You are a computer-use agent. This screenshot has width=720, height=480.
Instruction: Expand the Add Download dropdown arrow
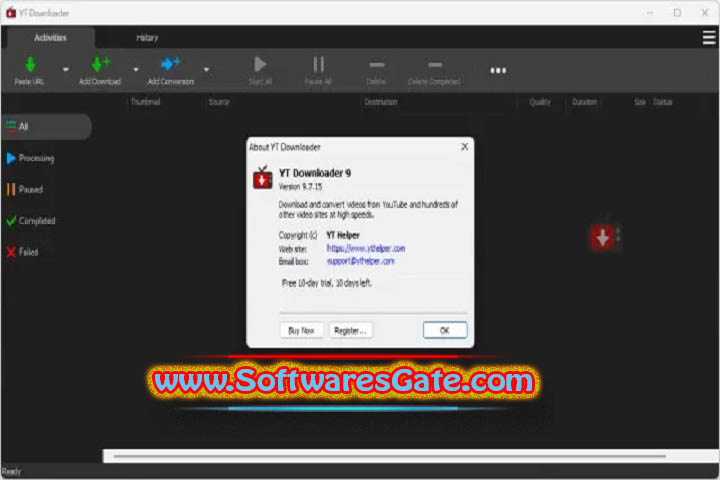136,70
